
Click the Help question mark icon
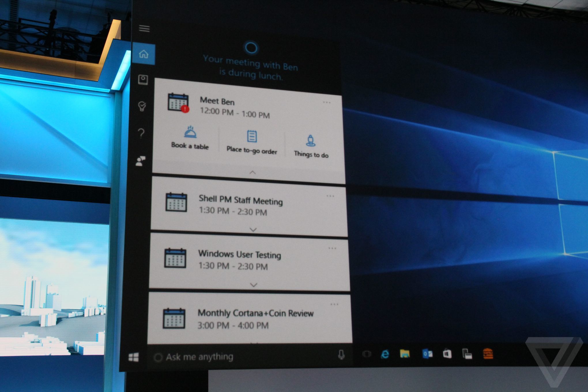141,133
